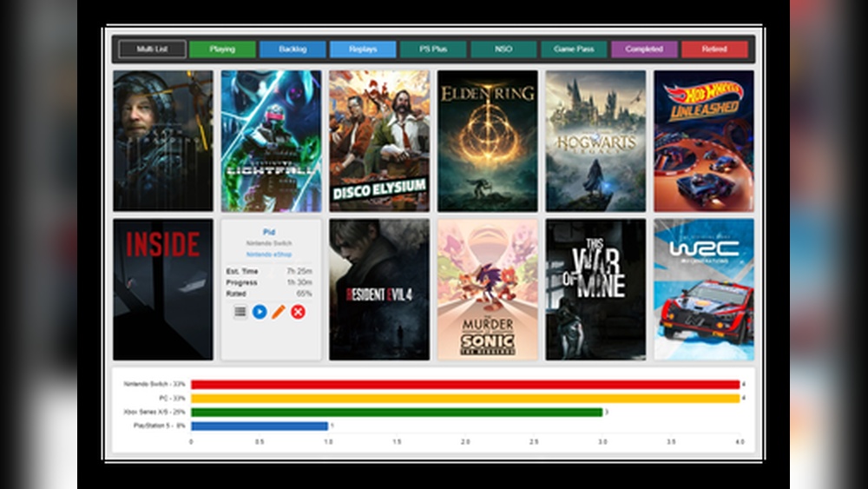The height and width of the screenshot is (489, 868).
Task: Open the Replays tab
Action: 363,50
